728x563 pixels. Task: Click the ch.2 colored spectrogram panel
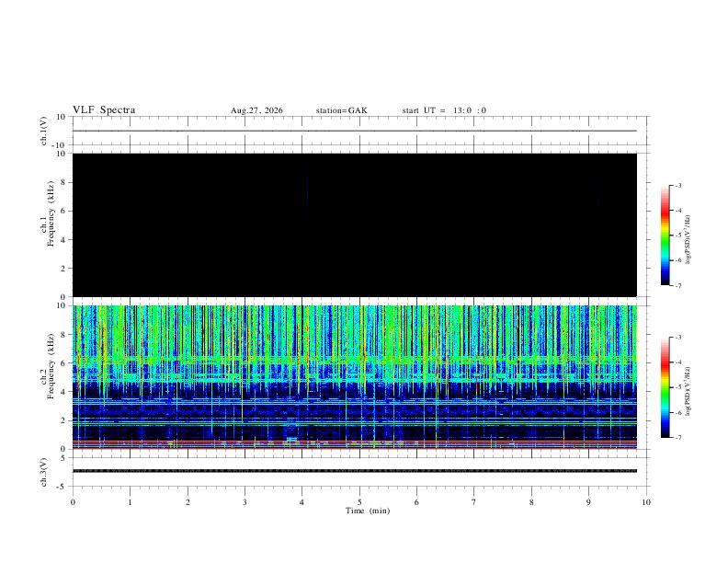[355, 377]
